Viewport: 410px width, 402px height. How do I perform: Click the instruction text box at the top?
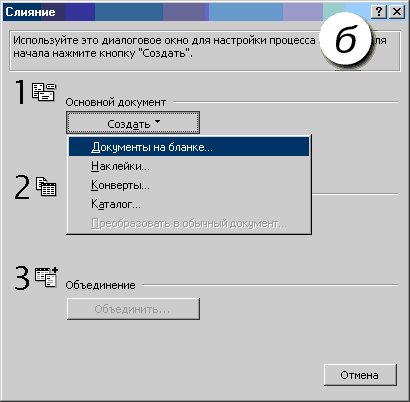(205, 51)
